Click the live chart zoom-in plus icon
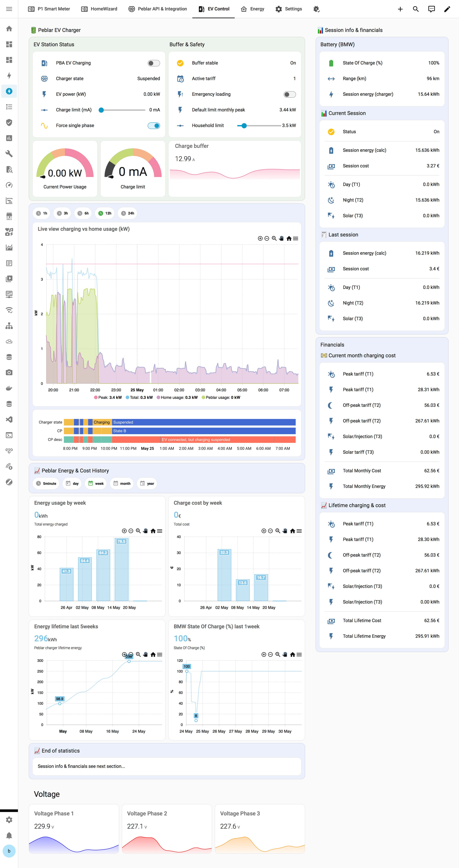Screen dimensions: 459x868 coord(260,238)
